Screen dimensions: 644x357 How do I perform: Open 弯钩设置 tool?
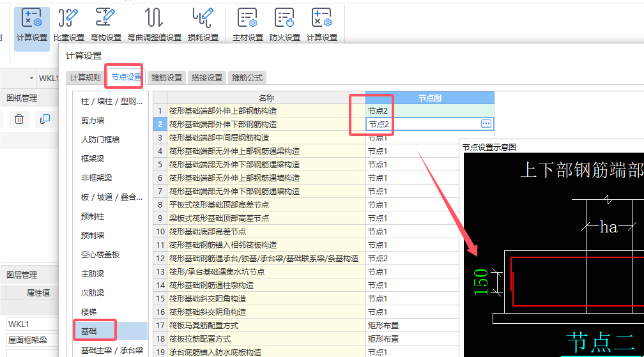[106, 26]
